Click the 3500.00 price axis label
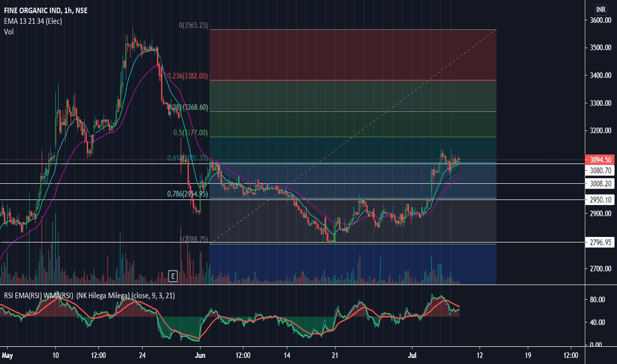The width and height of the screenshot is (617, 364). point(600,48)
